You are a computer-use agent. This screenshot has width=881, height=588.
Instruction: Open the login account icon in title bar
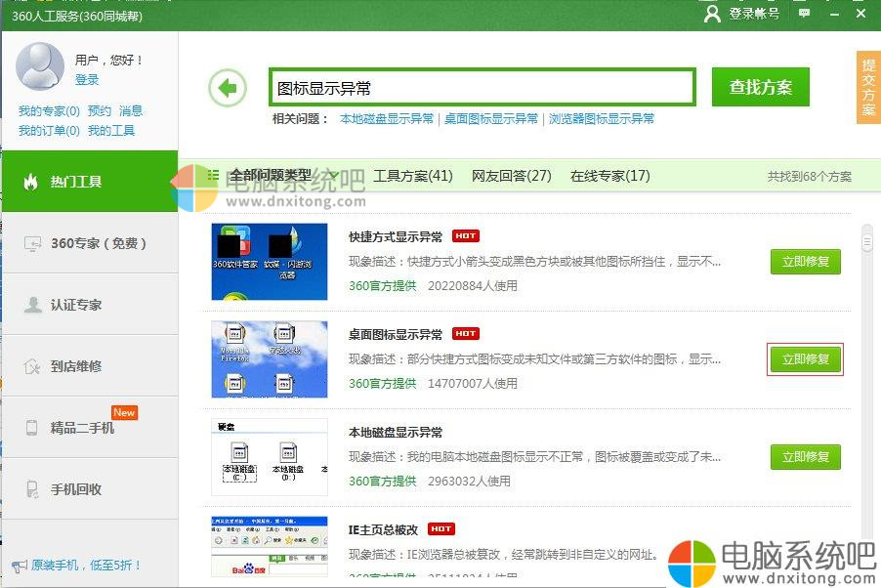point(712,14)
